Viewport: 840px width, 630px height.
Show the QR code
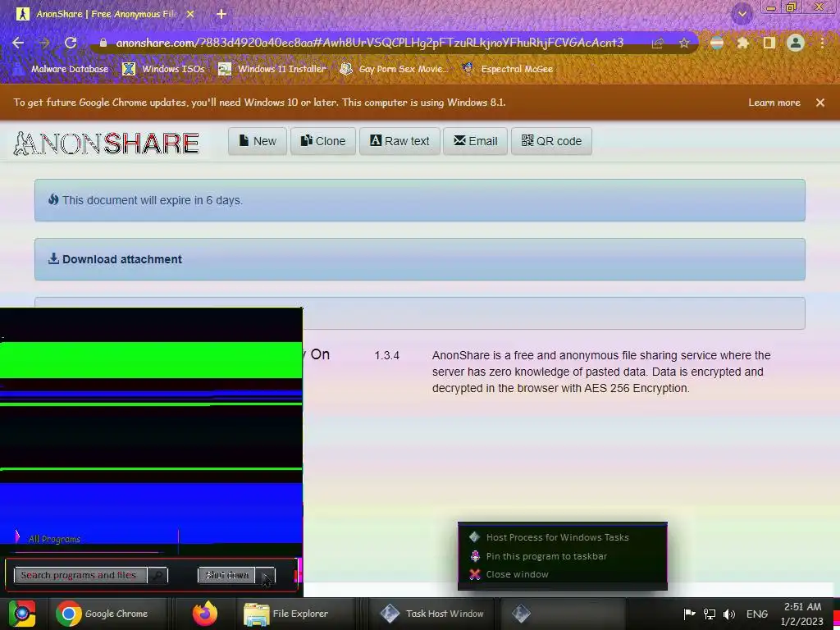point(551,141)
